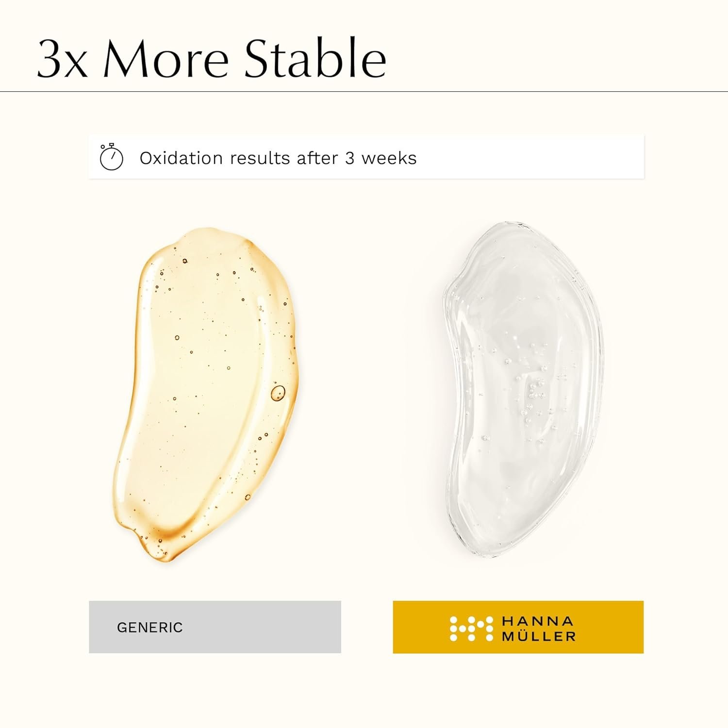Click the large air bubble in yellow gel

[278, 393]
